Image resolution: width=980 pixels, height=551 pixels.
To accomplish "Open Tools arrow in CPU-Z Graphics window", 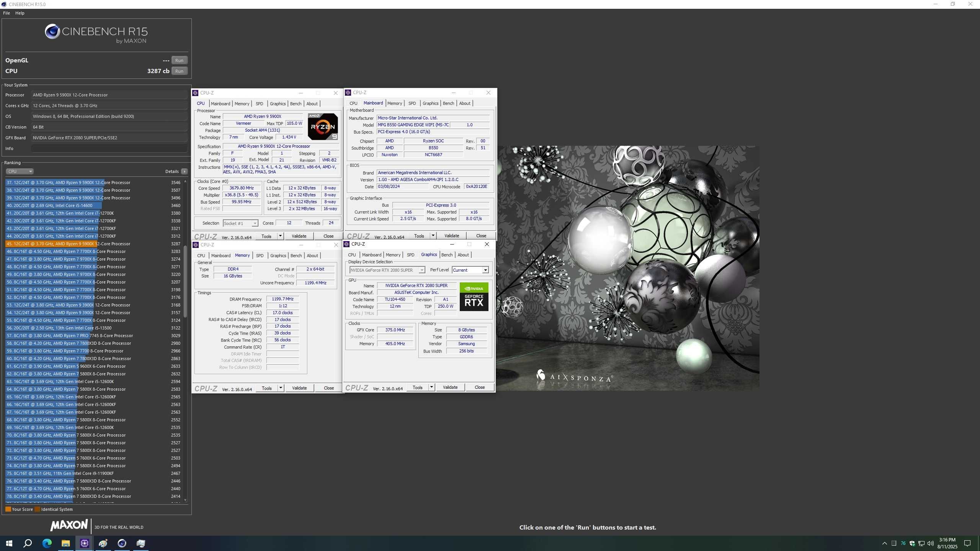I will (x=431, y=387).
